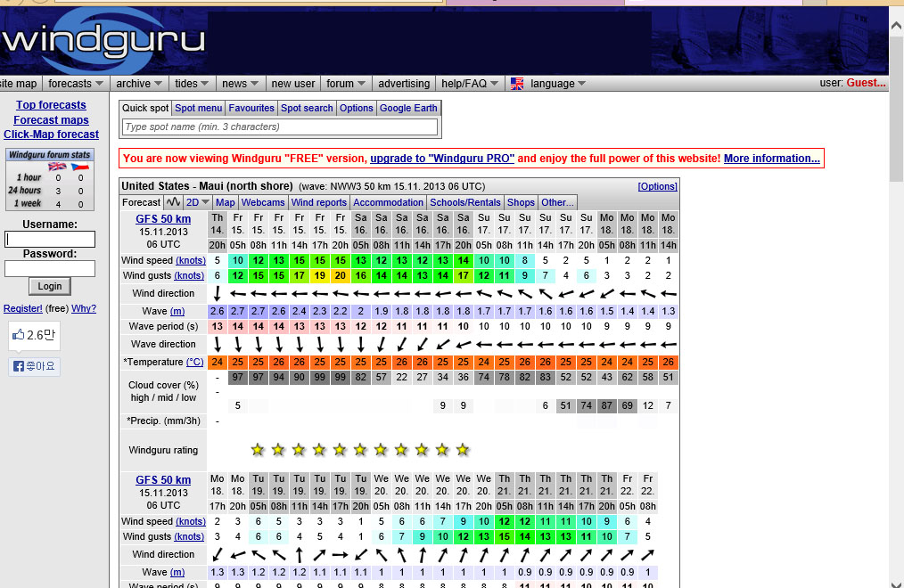Click the Wind gusts knots link in first table
This screenshot has width=904, height=588.
tap(189, 275)
